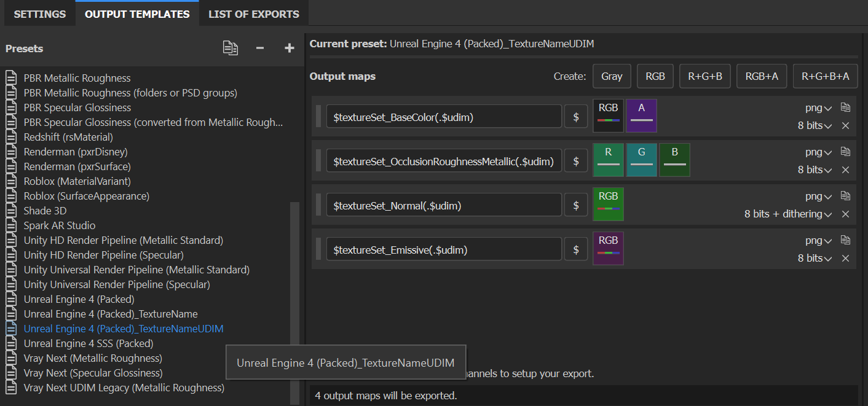Image resolution: width=868 pixels, height=406 pixels.
Task: Click the Emissive RGB channel slot
Action: 609,249
